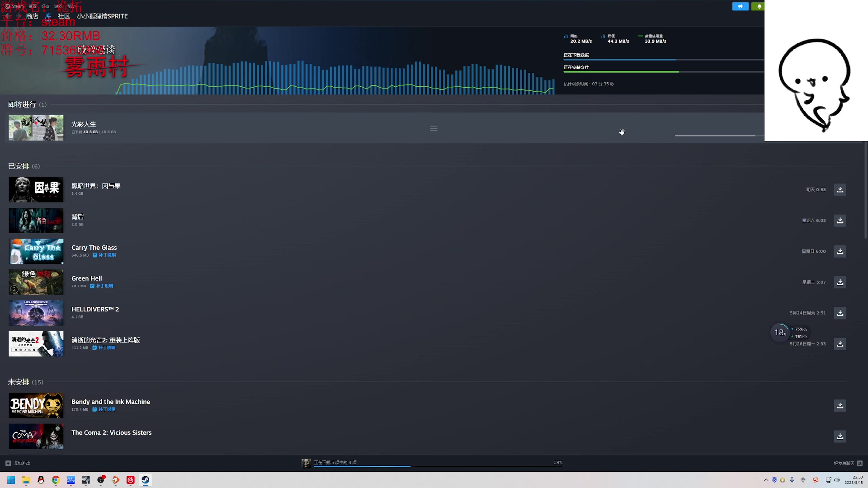This screenshot has height=488, width=868.
Task: Open the 黑暗世界：因与果 thumbnail
Action: [36, 190]
